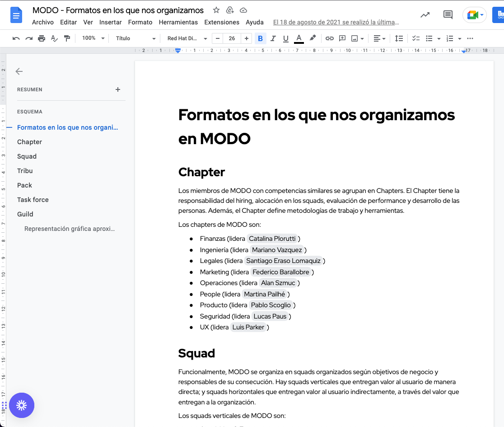Click the left indent ruler marker
Screen dimensions: 504x427
point(178,51)
